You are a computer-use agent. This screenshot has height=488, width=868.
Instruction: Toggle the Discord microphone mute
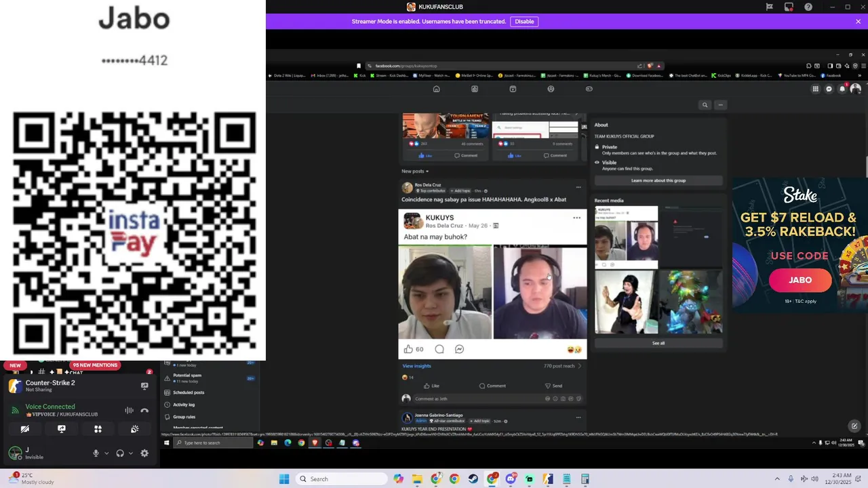tap(96, 453)
